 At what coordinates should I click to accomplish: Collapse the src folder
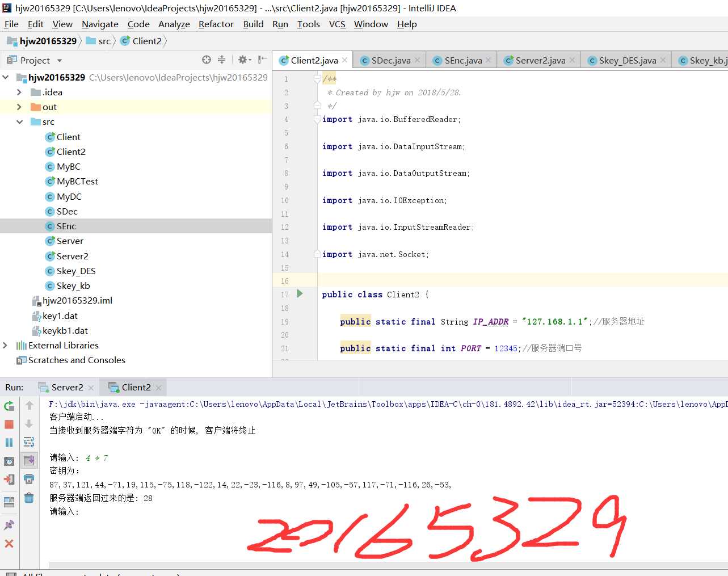[19, 121]
